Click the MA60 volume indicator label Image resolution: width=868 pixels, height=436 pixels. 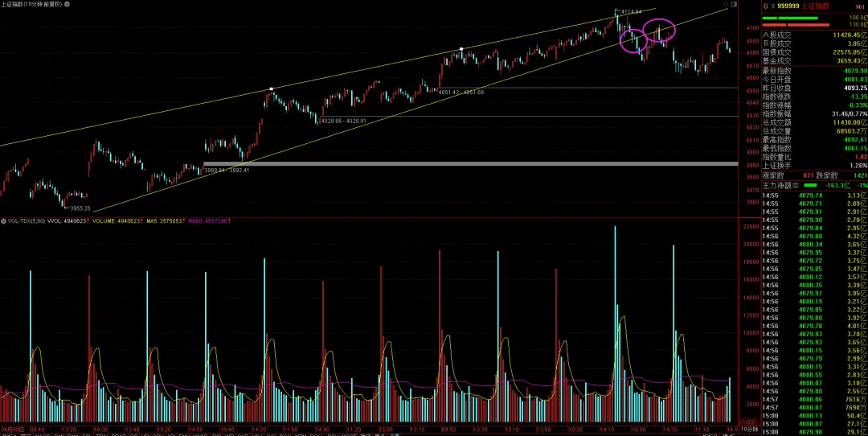pos(210,221)
